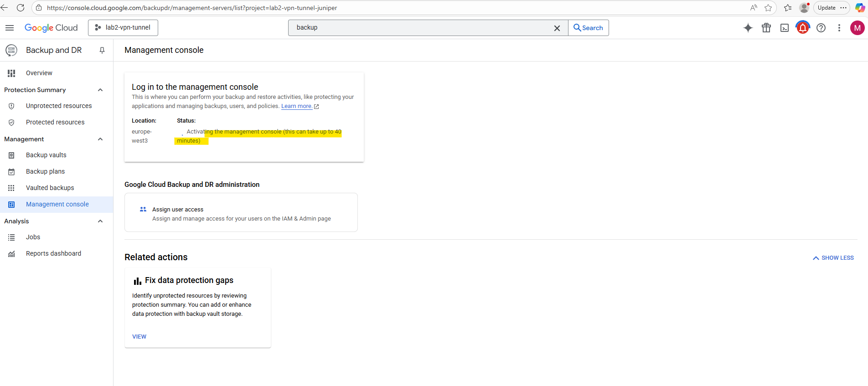This screenshot has height=386, width=868.
Task: Clear the search box text
Action: 557,28
